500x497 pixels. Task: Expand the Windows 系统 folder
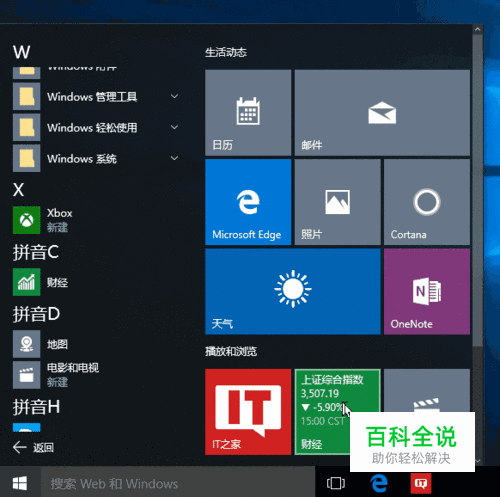tap(174, 158)
